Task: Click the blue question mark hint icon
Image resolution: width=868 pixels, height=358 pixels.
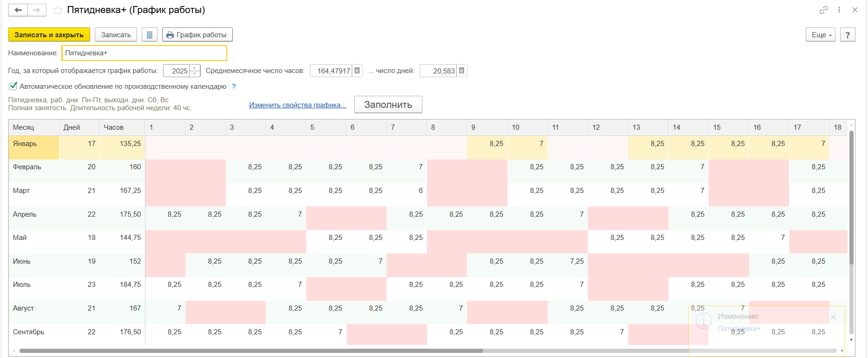Action: (234, 86)
